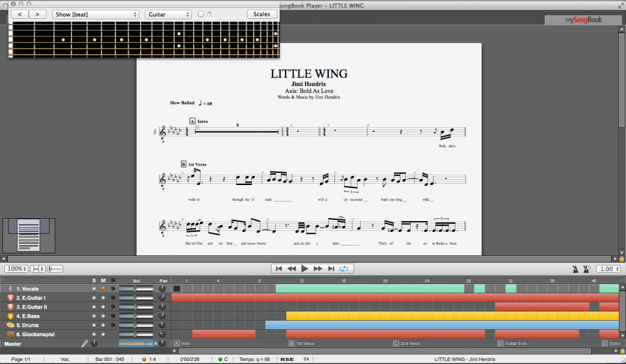Hide the E.Guitar II track via eye
626x364 pixels.
(x=113, y=307)
